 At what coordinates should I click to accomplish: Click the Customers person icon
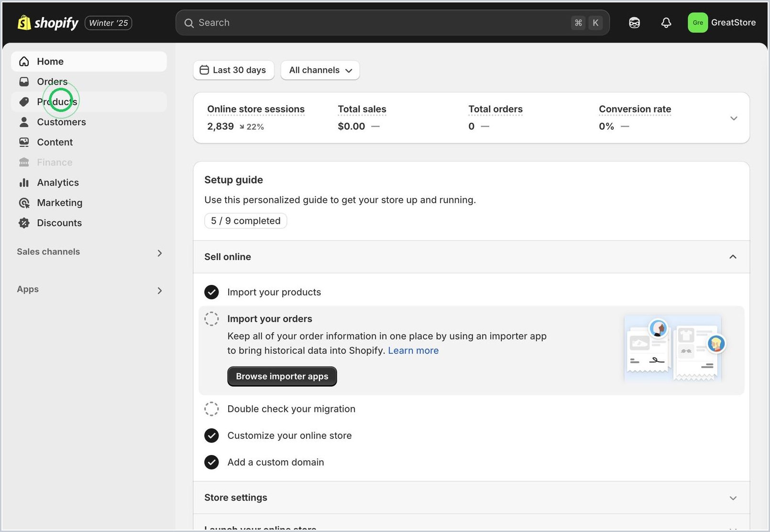(x=24, y=122)
